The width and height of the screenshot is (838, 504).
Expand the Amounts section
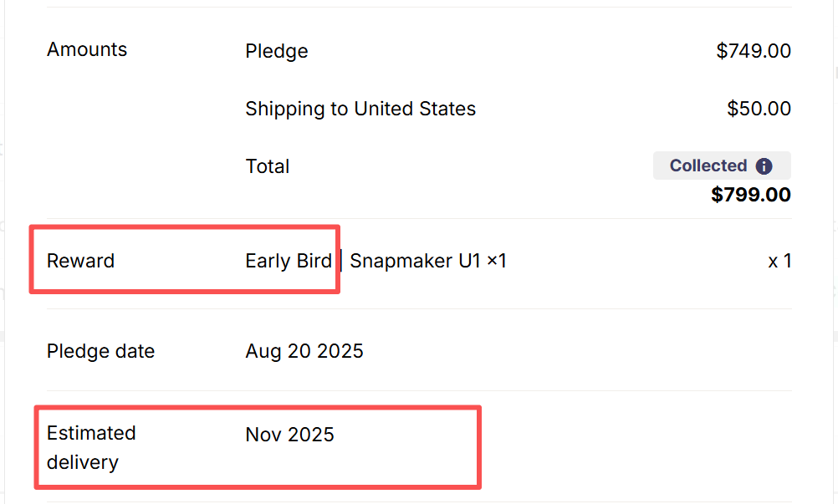pos(87,50)
